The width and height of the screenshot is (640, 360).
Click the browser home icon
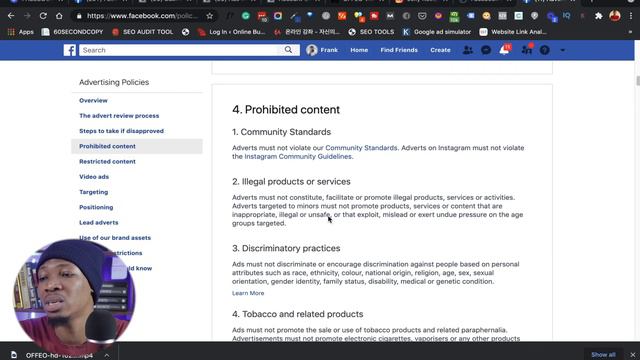pos(59,16)
